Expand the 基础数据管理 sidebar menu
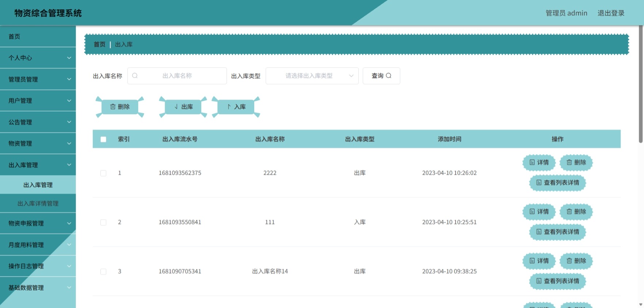Screen dimensions: 644x308 coord(38,288)
